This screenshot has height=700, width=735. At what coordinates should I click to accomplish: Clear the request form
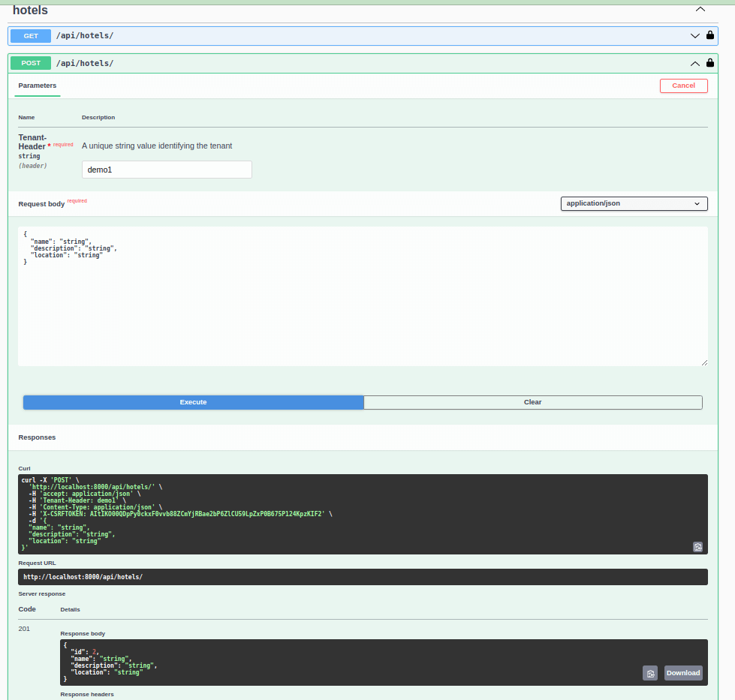(532, 402)
